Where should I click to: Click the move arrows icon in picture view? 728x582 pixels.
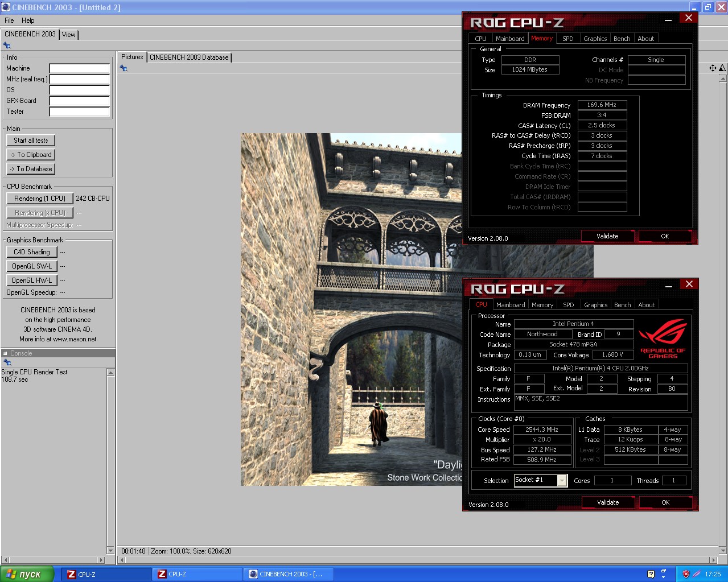(x=713, y=68)
